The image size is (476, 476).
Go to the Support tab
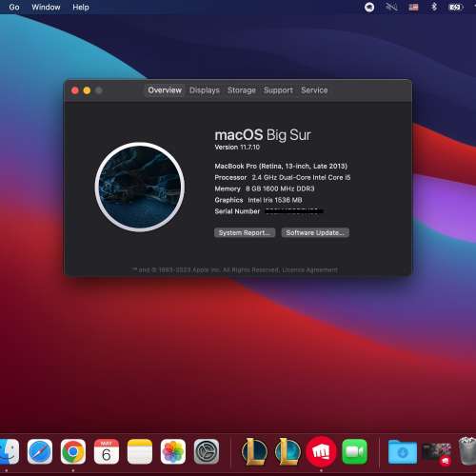click(x=278, y=90)
